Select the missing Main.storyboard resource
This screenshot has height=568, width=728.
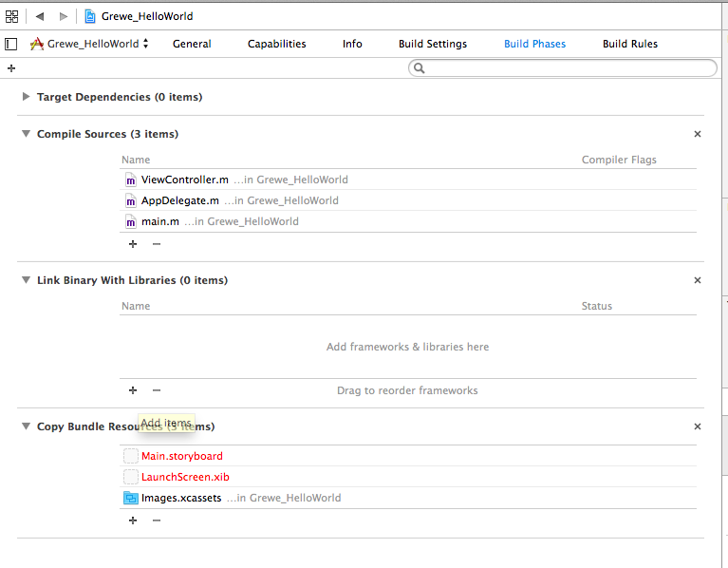181,456
